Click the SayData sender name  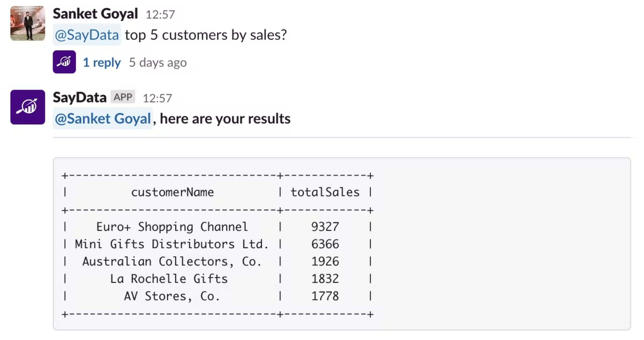[79, 98]
